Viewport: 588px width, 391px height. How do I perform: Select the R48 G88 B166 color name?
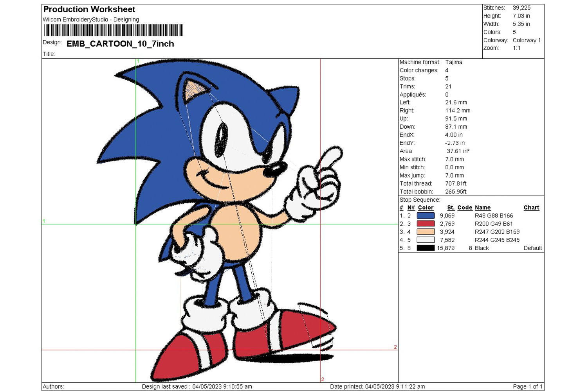coord(494,215)
